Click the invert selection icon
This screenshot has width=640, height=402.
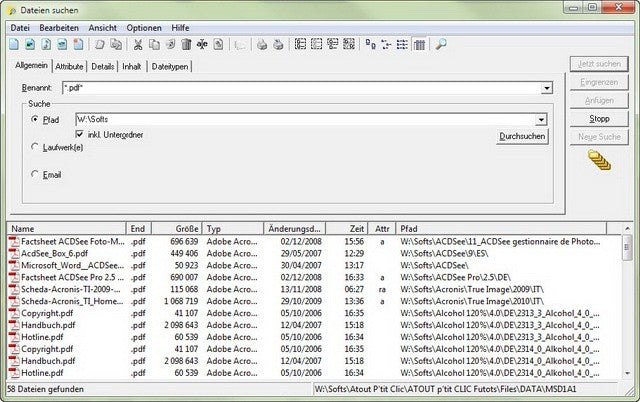tap(349, 44)
